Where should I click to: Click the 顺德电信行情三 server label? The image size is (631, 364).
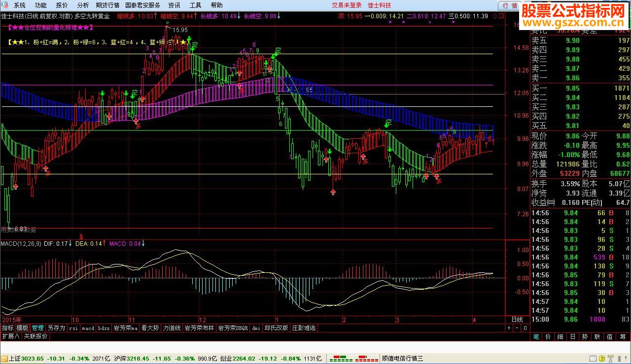coord(402,359)
